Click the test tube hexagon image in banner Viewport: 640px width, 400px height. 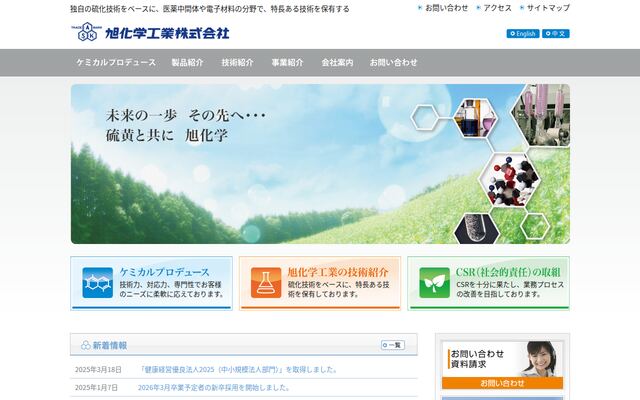tap(477, 229)
